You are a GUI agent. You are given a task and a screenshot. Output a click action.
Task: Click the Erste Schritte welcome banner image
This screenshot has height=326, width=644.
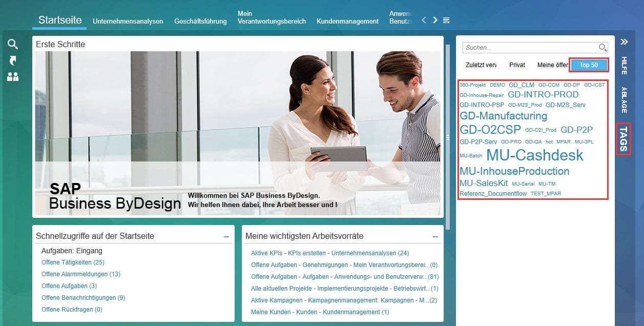[x=237, y=133]
